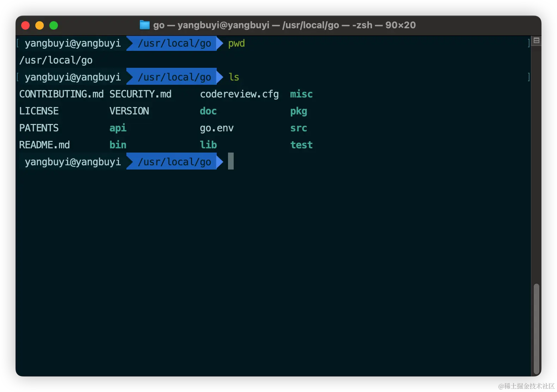Viewport: 557px width, 392px height.
Task: Click the bin directory name
Action: pyautogui.click(x=118, y=145)
